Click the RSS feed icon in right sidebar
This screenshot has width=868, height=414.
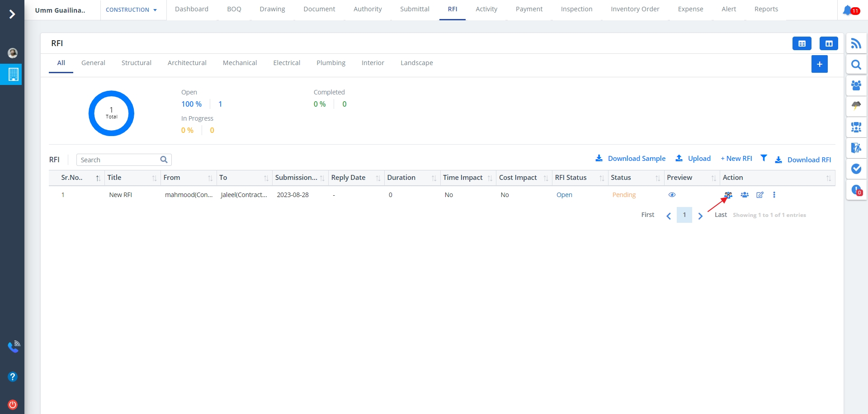tap(856, 43)
